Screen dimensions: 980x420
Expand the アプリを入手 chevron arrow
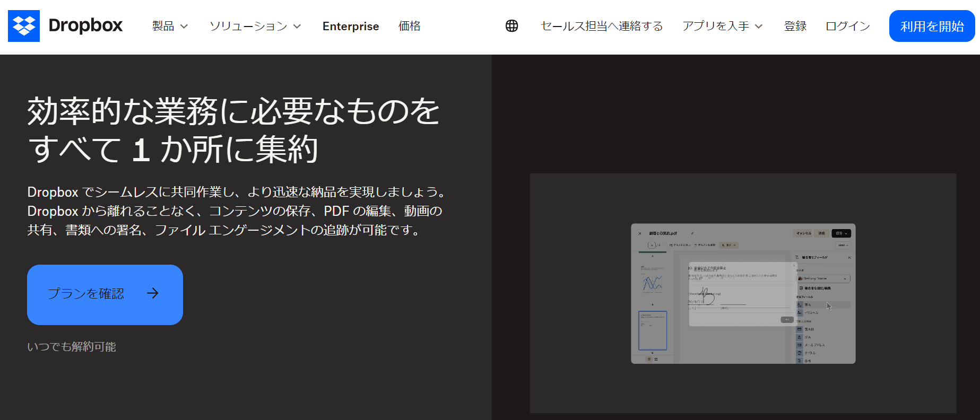pyautogui.click(x=759, y=27)
